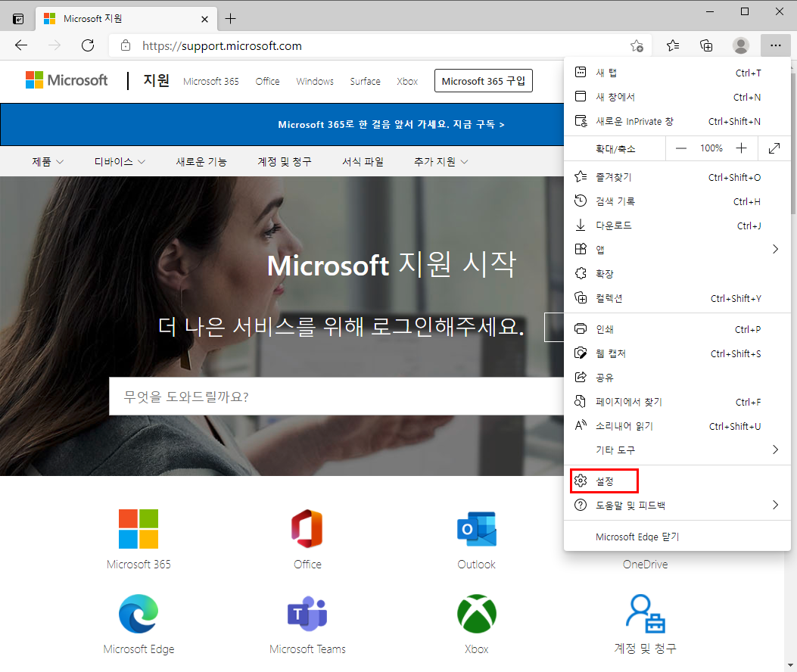Zoom out with the minus button in the menu
797x672 pixels.
(x=681, y=148)
